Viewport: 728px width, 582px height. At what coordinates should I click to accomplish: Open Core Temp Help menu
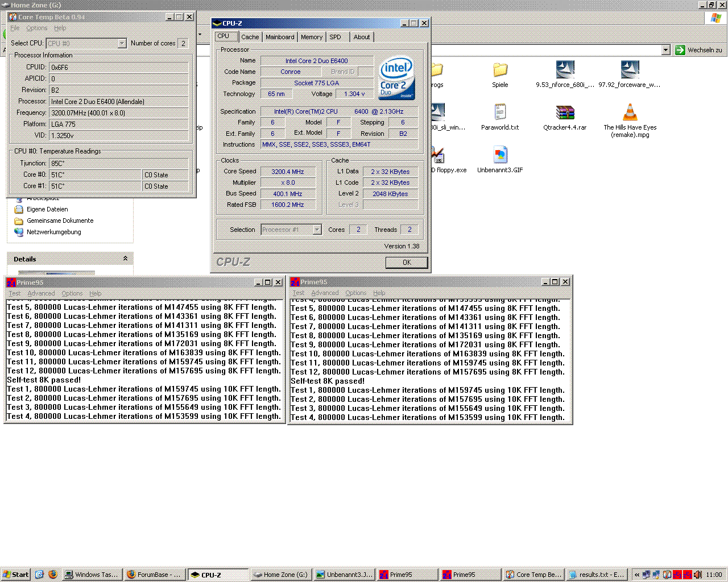60,28
